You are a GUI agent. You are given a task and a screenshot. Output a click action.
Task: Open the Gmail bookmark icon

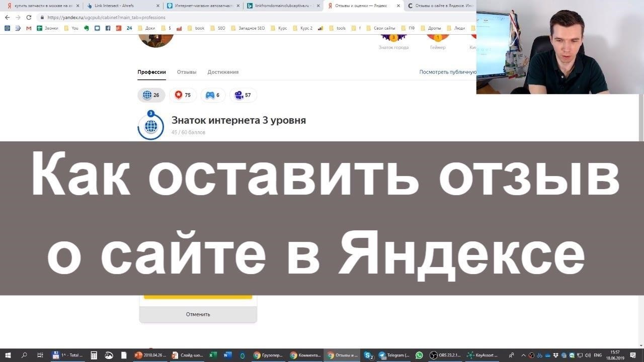click(x=29, y=28)
